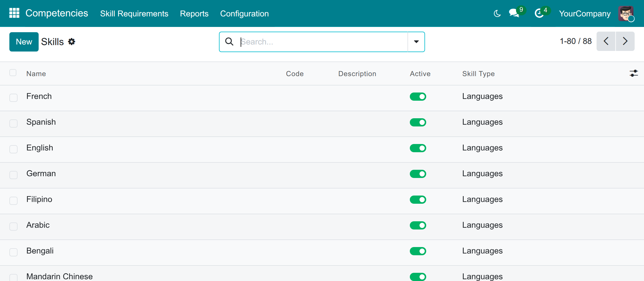Go to previous page of records
644x281 pixels.
(x=606, y=41)
